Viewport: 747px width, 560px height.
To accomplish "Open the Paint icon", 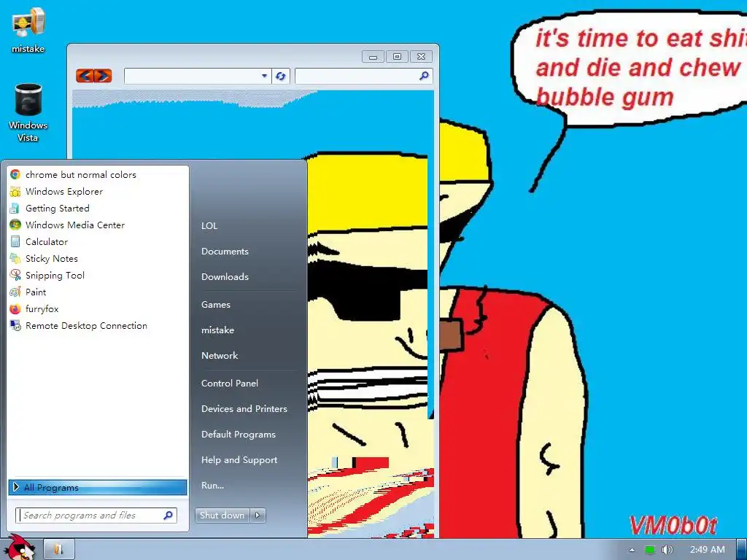I will (15, 292).
